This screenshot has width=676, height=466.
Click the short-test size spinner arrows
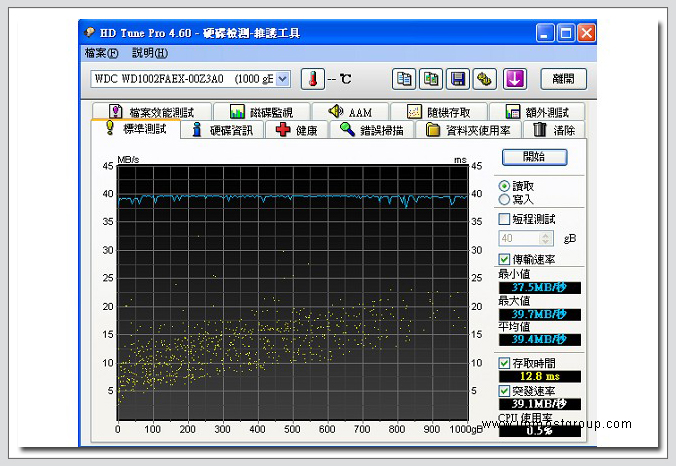point(545,239)
